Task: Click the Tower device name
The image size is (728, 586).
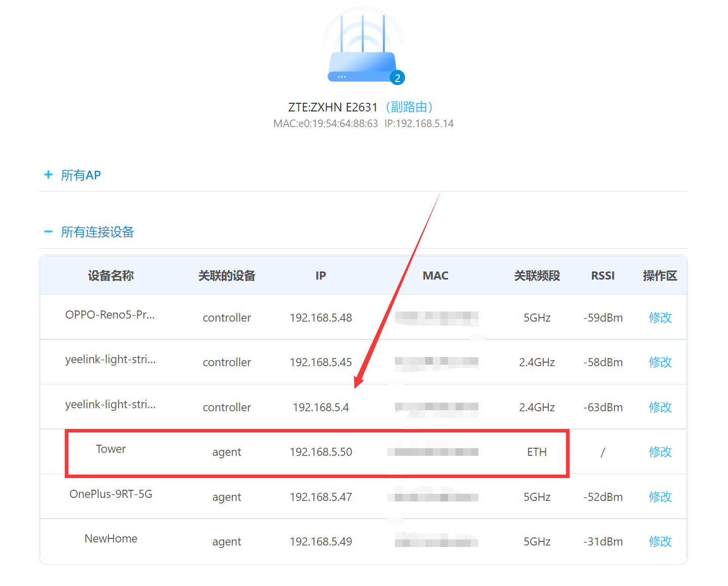Action: tap(111, 449)
